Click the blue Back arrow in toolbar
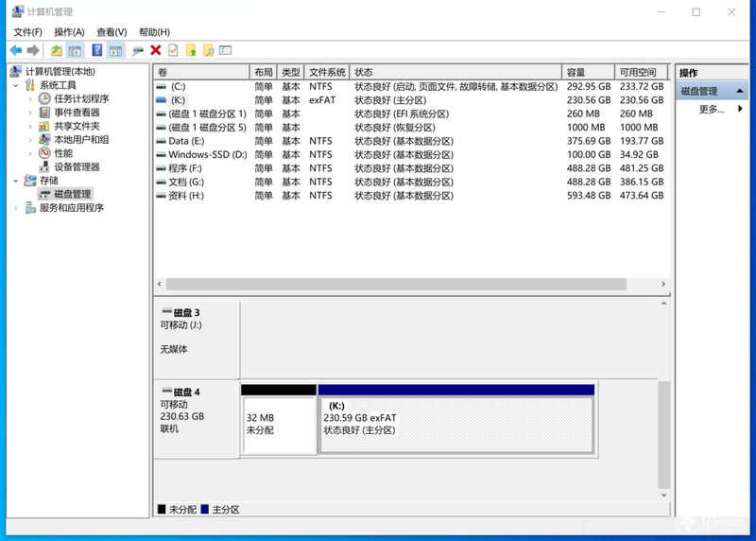Screen dimensions: 756x541 [16, 50]
